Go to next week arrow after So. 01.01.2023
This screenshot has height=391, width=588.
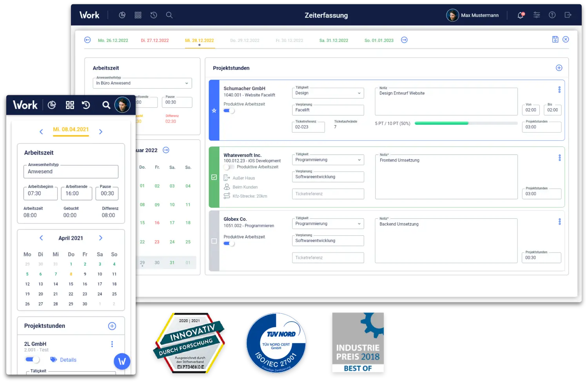(x=405, y=40)
